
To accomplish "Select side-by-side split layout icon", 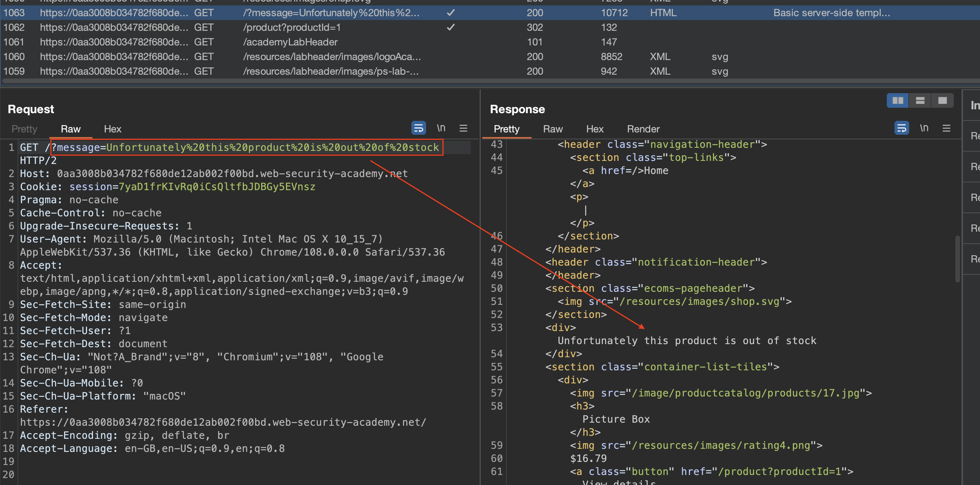I will tap(898, 100).
